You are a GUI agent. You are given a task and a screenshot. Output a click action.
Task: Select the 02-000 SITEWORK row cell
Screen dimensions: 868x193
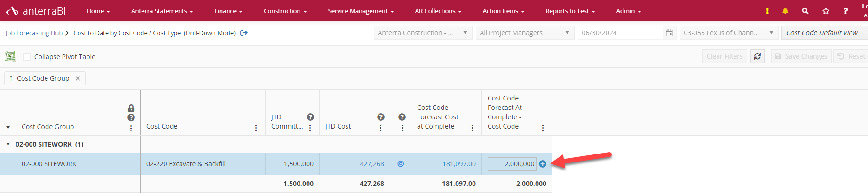point(78,164)
